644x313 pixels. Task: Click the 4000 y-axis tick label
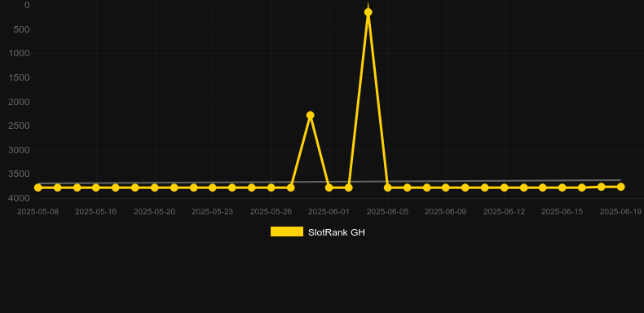click(x=19, y=198)
